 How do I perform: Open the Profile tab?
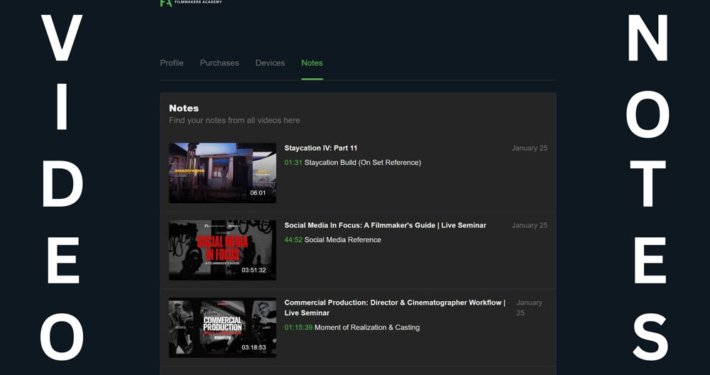pyautogui.click(x=172, y=63)
